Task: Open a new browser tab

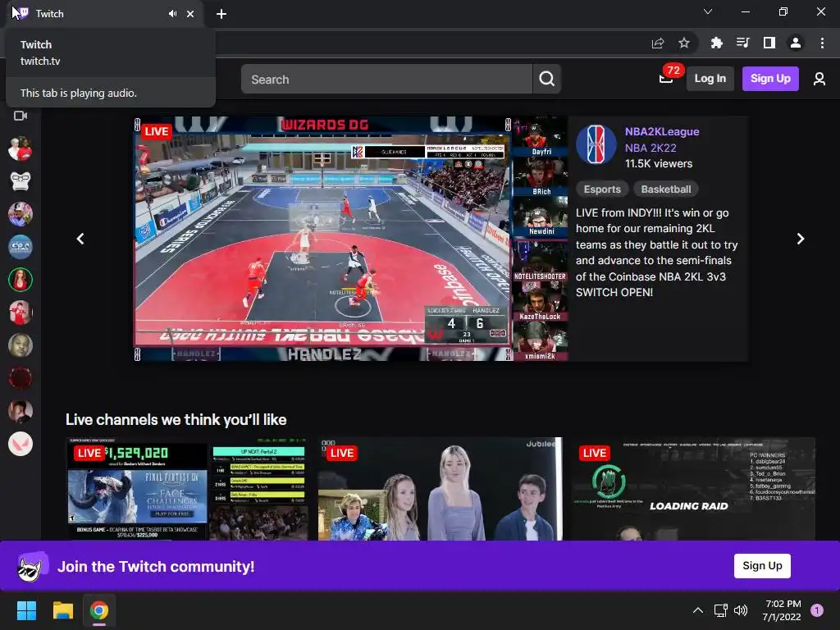Action: 221,14
